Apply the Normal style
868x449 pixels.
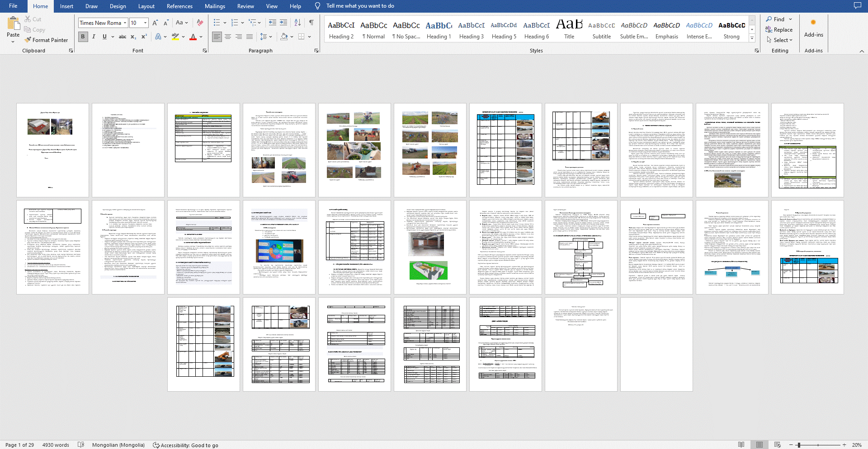pos(374,30)
